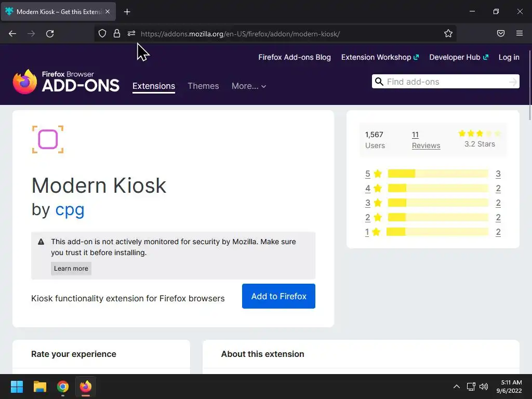Screen dimensions: 532x399
Task: Click the 4-star rating bar
Action: point(438,188)
